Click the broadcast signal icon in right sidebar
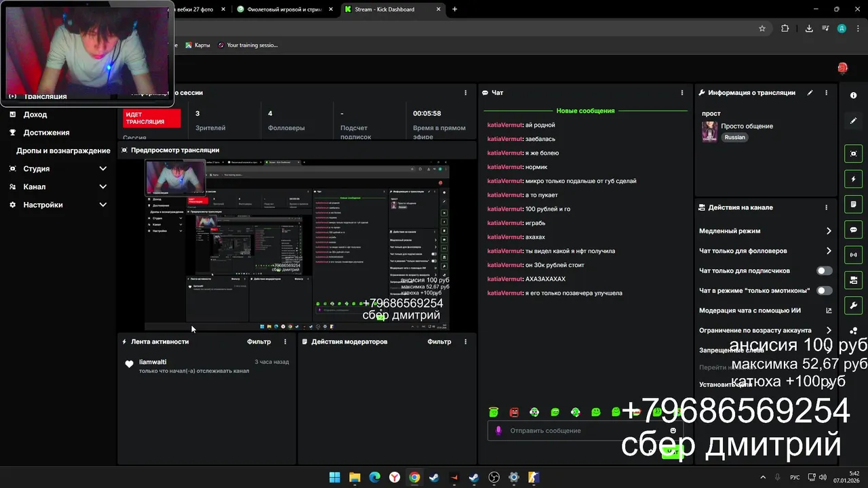Viewport: 868px width, 488px height. click(x=853, y=255)
